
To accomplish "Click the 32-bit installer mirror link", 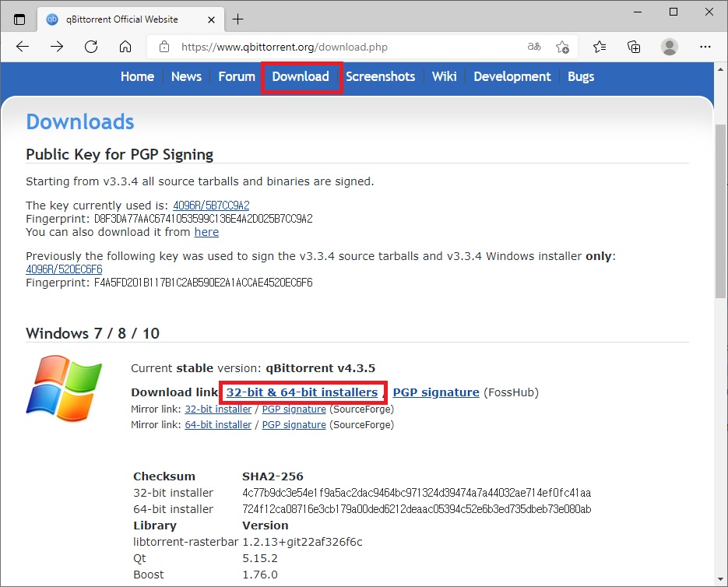I will point(218,409).
